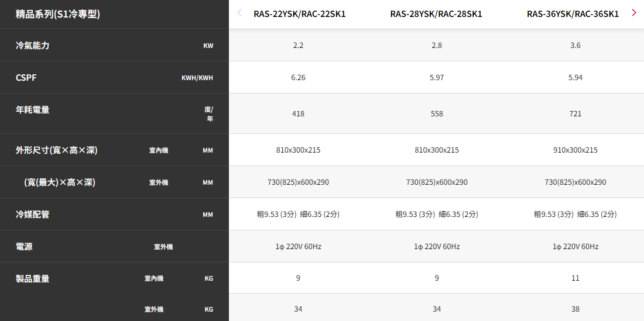Click CSPF value 5.94

576,78
